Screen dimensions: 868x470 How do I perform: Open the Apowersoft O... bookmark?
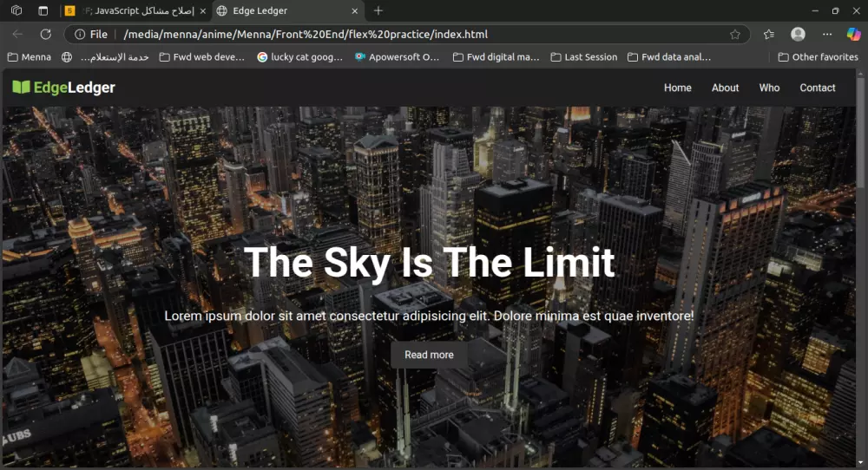click(398, 57)
